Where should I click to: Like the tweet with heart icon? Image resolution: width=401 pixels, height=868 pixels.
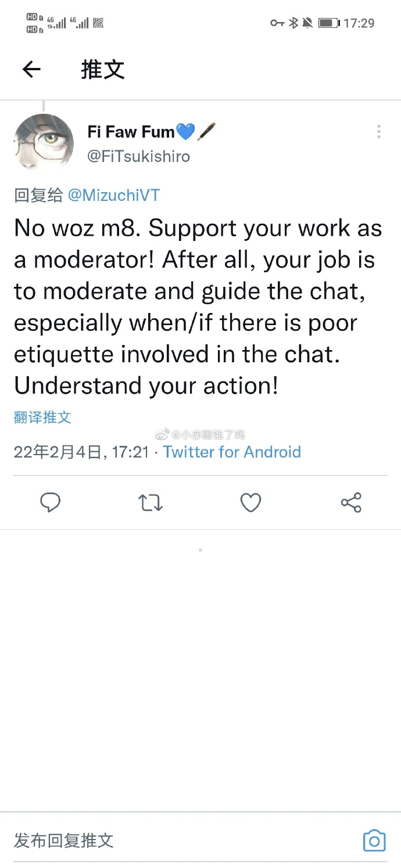tap(250, 502)
